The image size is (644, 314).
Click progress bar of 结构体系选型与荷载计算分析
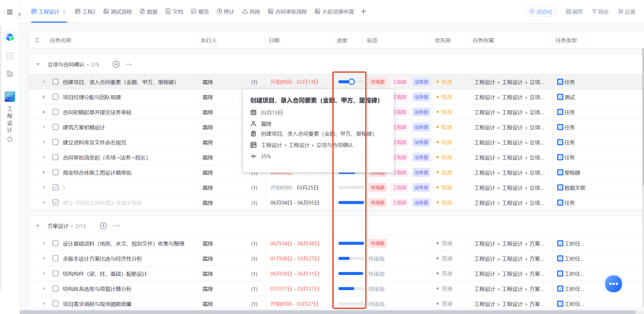[x=351, y=289]
